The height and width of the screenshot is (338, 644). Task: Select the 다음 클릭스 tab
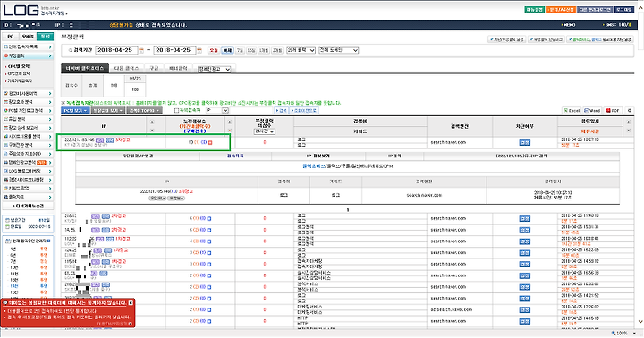click(126, 68)
